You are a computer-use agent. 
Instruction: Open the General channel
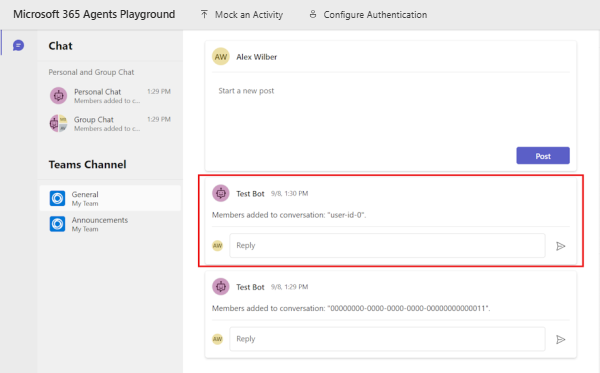click(x=111, y=198)
